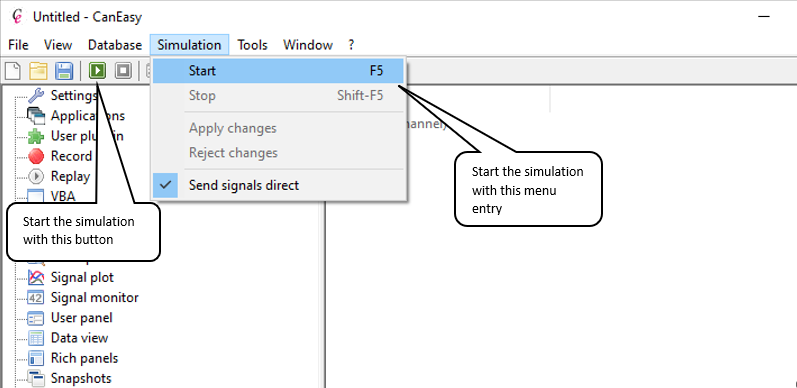Viewport: 797px width, 388px height.
Task: Select the Settings wrench icon in tree
Action: [x=36, y=96]
